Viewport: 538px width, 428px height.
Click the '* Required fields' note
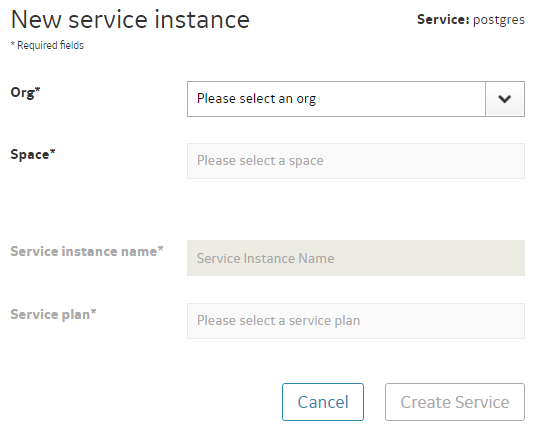click(x=47, y=45)
